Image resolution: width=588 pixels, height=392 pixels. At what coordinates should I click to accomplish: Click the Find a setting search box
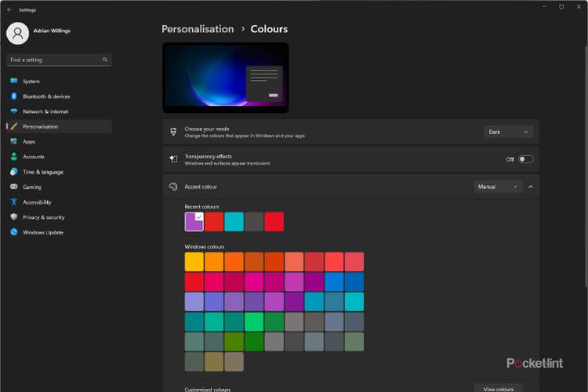point(59,60)
